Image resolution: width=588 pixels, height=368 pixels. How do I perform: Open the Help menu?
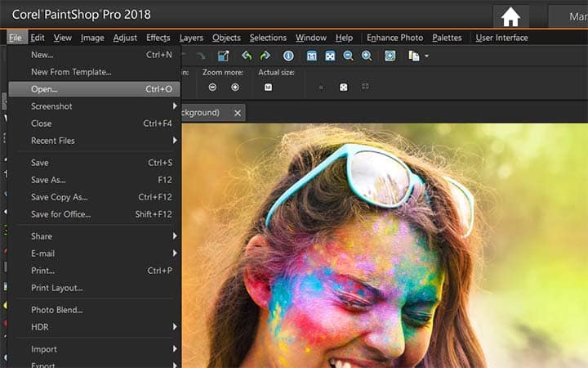click(344, 38)
